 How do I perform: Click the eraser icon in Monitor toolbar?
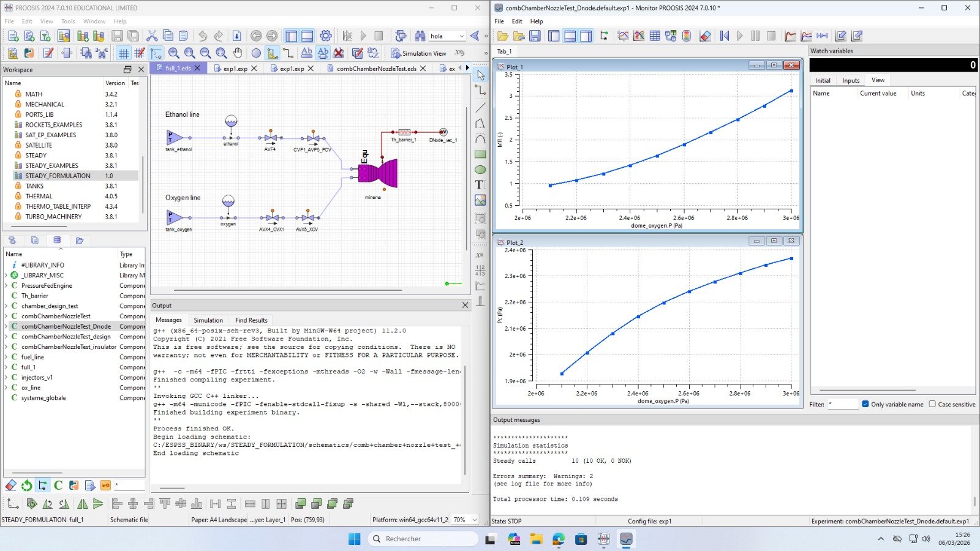point(705,36)
